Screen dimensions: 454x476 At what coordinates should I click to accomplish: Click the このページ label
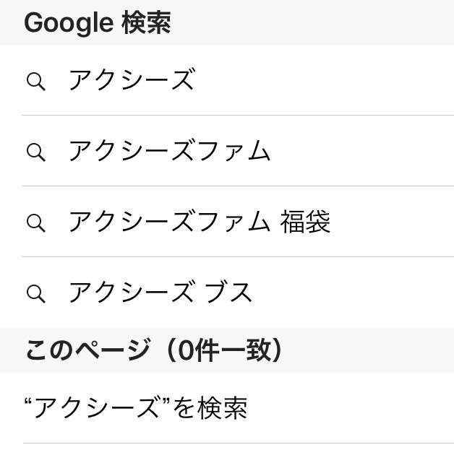tap(87, 350)
